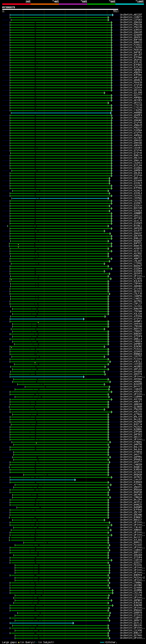The image size is (146, 644).
Task: Open hit UniRef100_Q5YJR7
Action: (131, 55)
